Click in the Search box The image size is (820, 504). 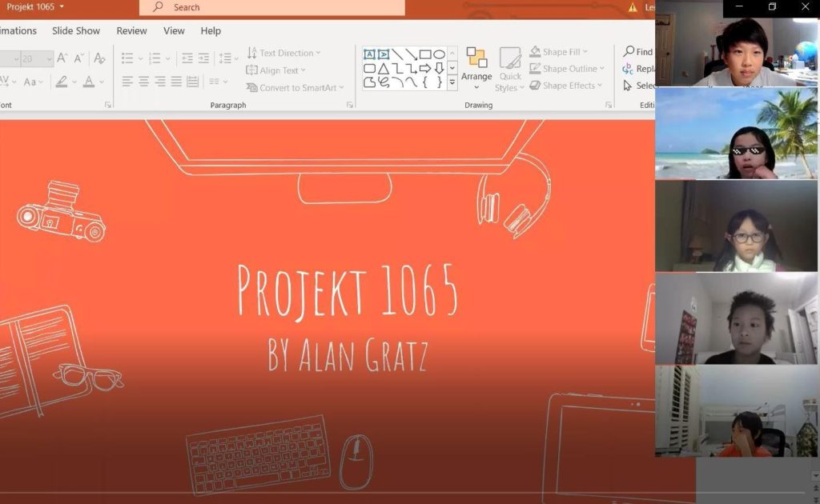pyautogui.click(x=272, y=7)
